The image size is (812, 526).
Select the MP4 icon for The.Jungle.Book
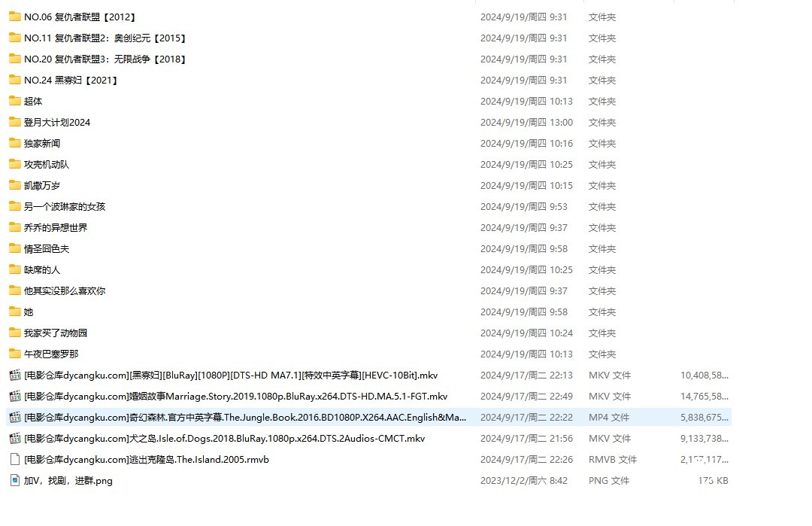pyautogui.click(x=15, y=417)
